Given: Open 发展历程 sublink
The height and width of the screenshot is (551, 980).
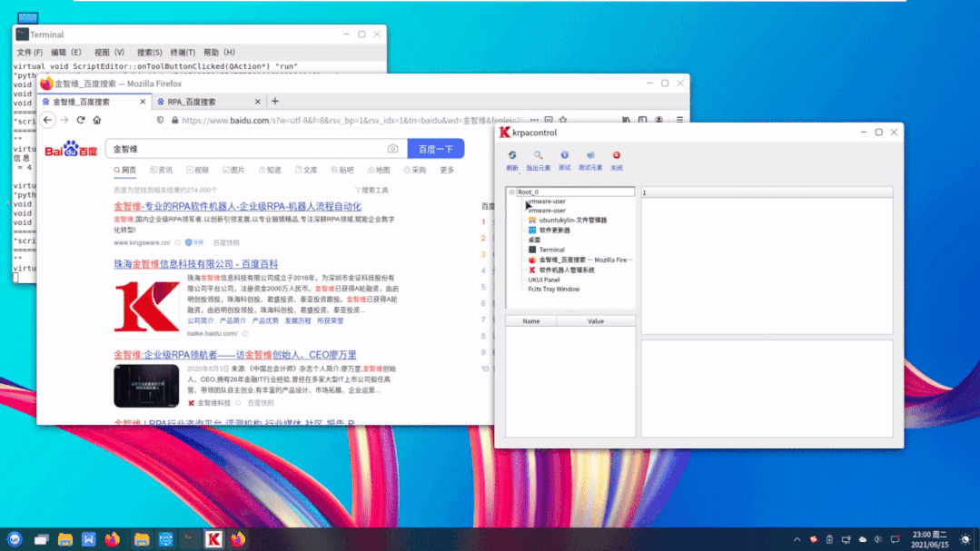Looking at the screenshot, I should [x=298, y=320].
